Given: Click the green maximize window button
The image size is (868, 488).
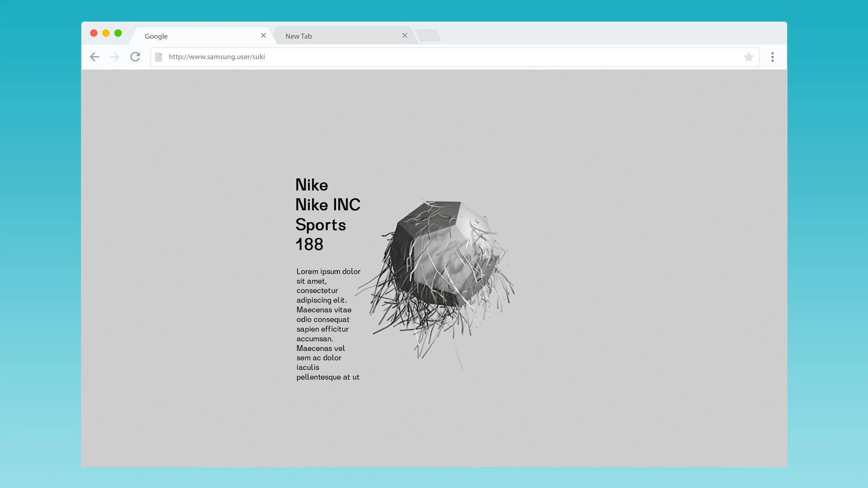Looking at the screenshot, I should pyautogui.click(x=118, y=33).
